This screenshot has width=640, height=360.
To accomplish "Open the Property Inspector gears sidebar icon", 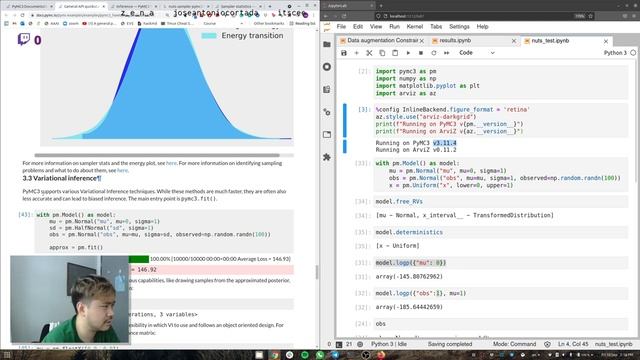I will tap(327, 112).
